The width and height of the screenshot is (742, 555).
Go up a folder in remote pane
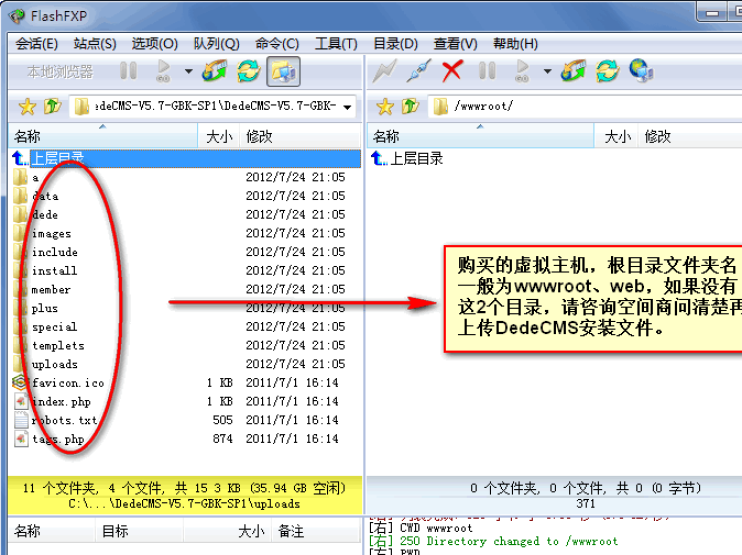(410, 106)
